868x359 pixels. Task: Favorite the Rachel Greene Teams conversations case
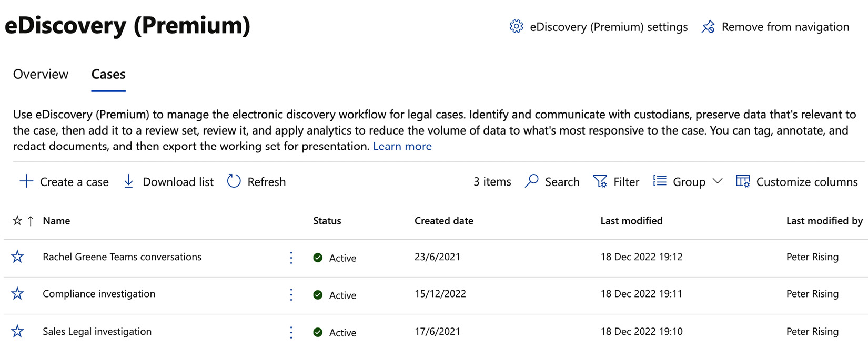coord(17,257)
